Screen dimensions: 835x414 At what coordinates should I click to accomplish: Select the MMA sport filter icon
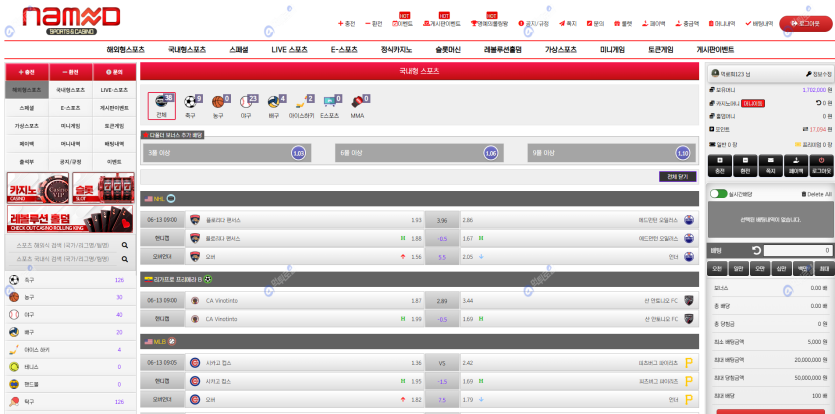point(357,103)
